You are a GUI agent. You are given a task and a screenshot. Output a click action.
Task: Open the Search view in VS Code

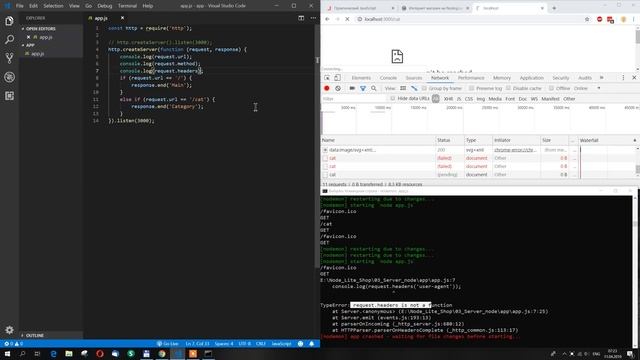(x=9, y=40)
